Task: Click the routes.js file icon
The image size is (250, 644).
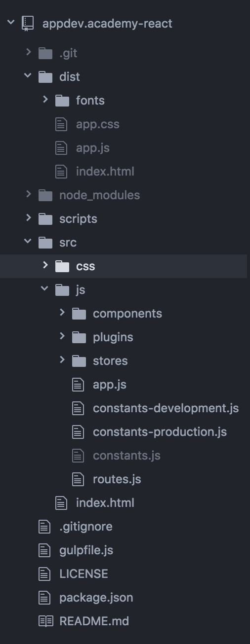Action: 78,479
